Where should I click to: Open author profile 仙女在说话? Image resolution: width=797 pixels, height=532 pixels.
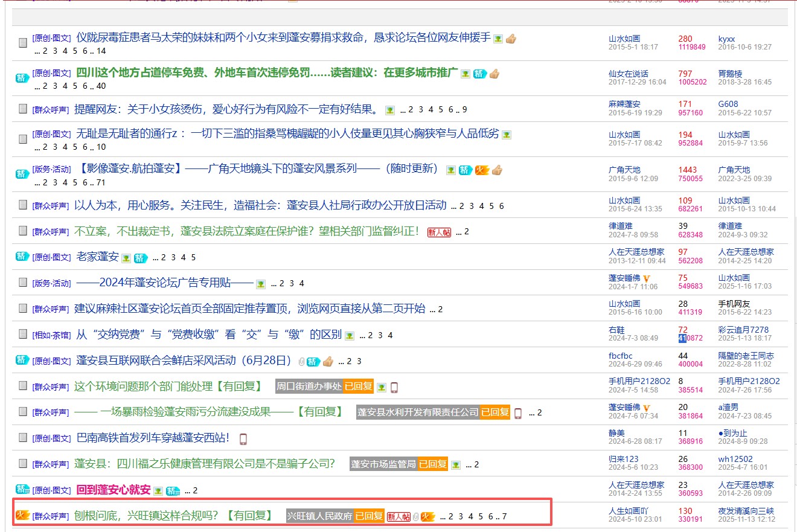(x=628, y=74)
